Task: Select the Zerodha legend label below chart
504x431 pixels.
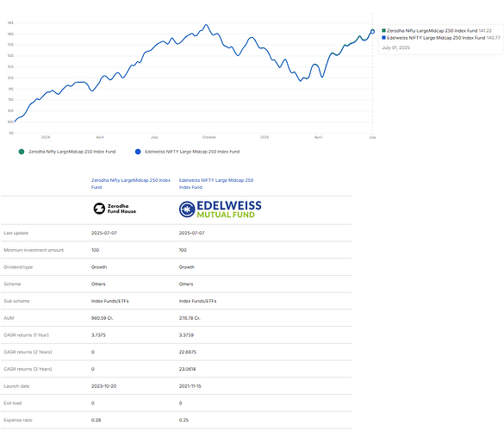Action: 72,152
